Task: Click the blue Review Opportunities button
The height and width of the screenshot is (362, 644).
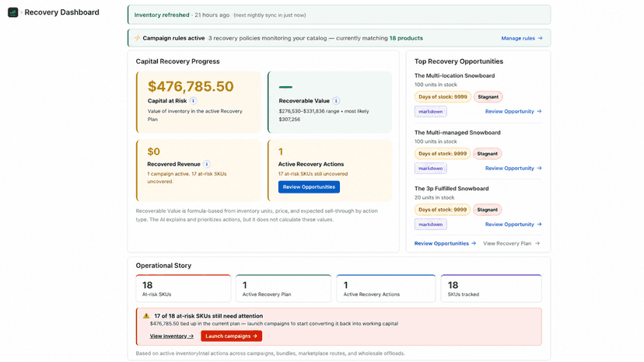Action: 309,186
